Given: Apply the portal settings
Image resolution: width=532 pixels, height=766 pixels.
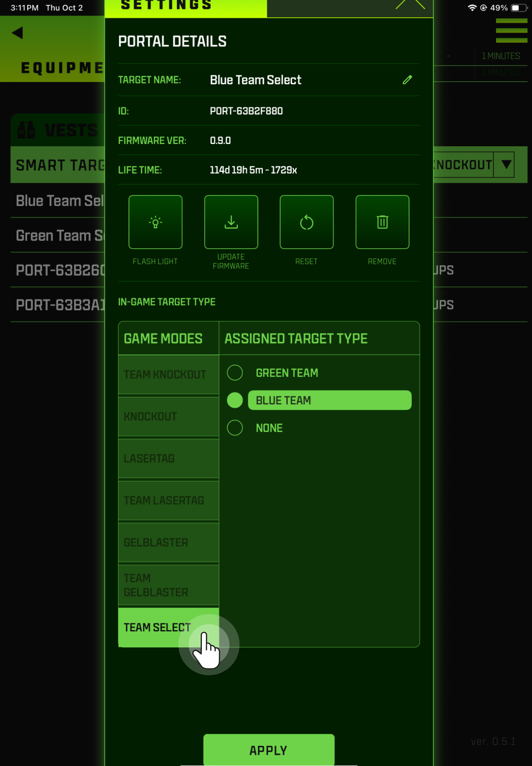Looking at the screenshot, I should [x=269, y=750].
